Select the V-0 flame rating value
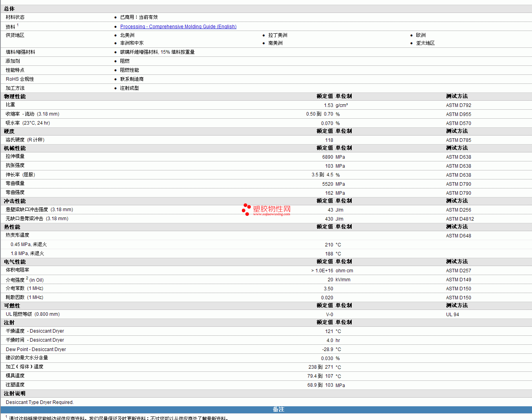Screen dimensions: 532x420 coord(330,315)
